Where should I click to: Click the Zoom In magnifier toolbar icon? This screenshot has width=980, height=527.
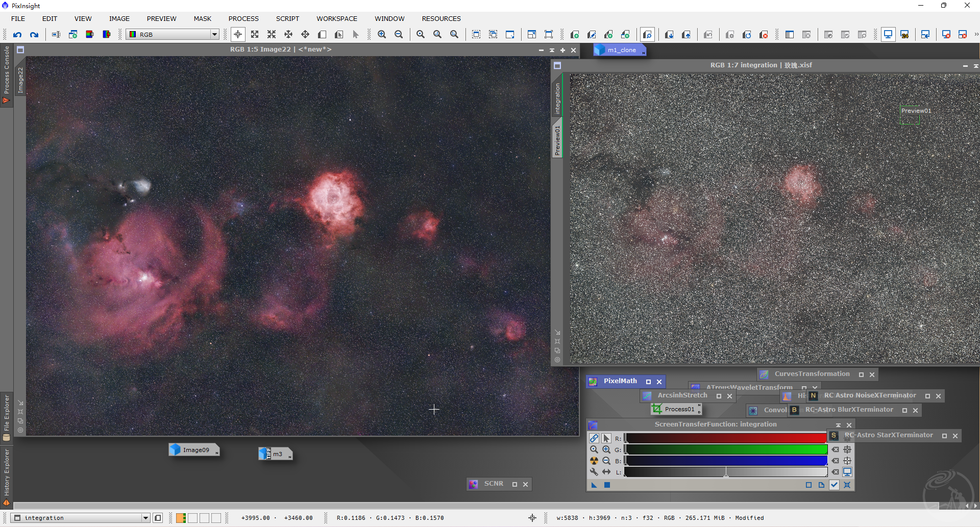[382, 35]
